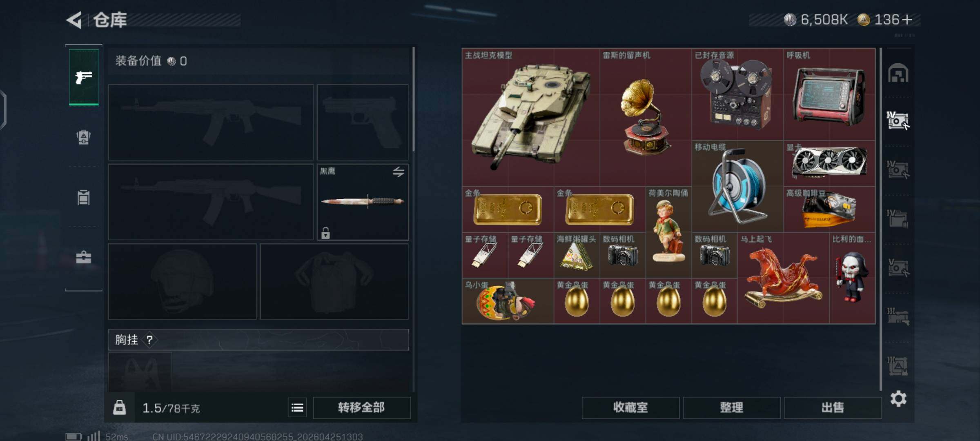Select the weapons tab with pistol icon
The height and width of the screenshot is (441, 980).
(x=84, y=77)
